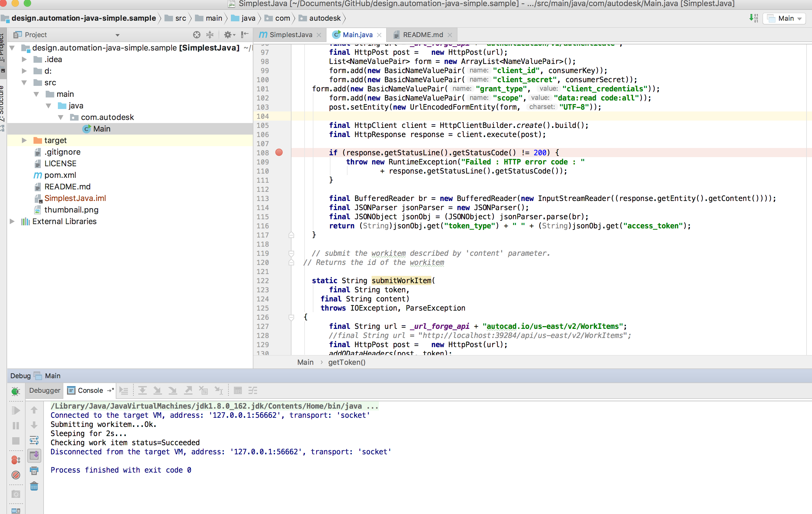The height and width of the screenshot is (514, 812).
Task: Toggle the fold marker at line 117
Action: tap(291, 235)
